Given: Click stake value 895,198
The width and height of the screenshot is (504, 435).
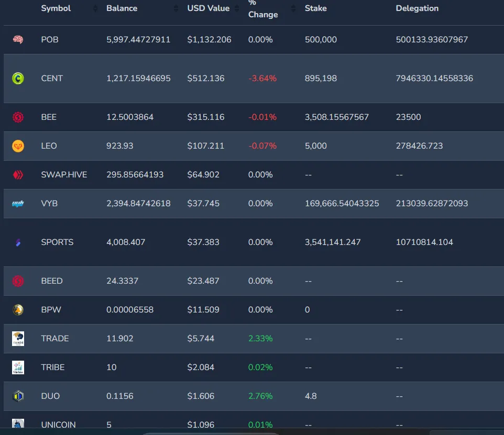Looking at the screenshot, I should (x=321, y=79).
